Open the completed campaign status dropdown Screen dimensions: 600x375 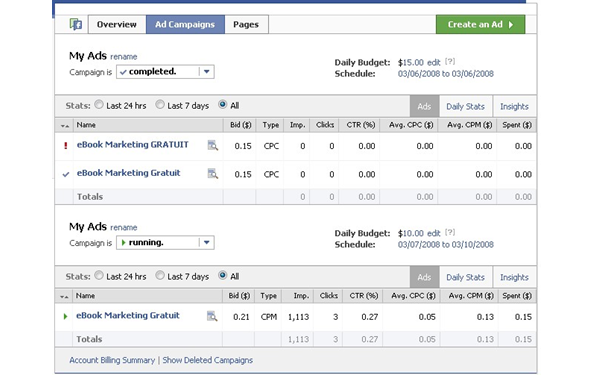click(165, 72)
